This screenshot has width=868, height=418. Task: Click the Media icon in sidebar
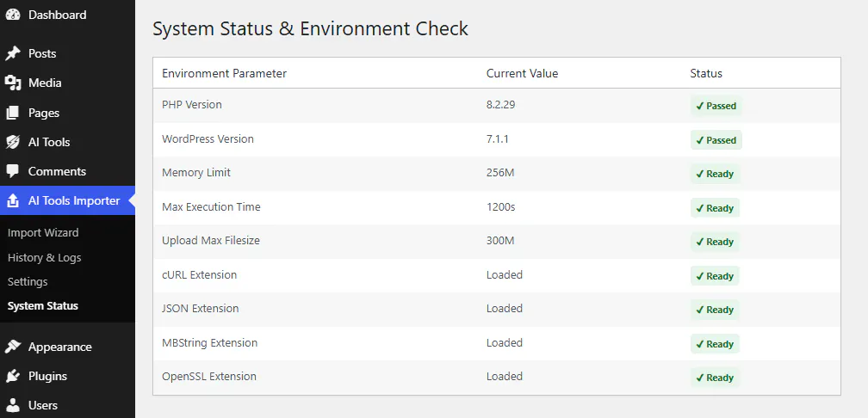[13, 83]
